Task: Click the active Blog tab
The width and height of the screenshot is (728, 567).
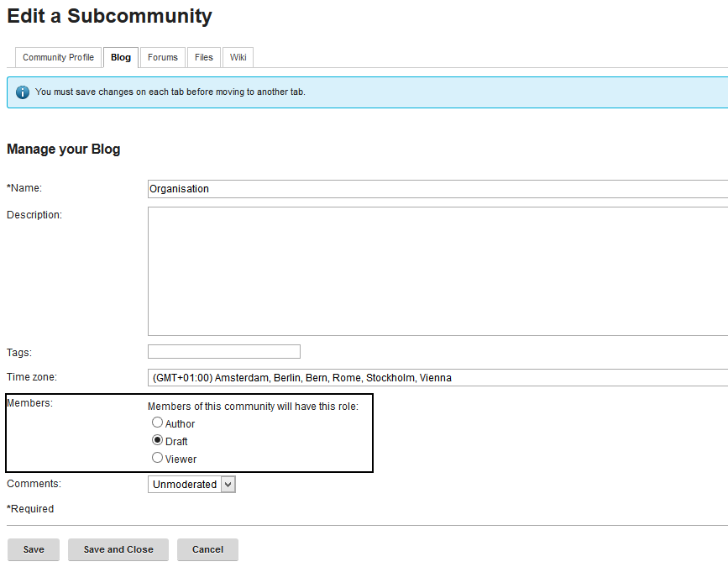Action: [x=121, y=57]
